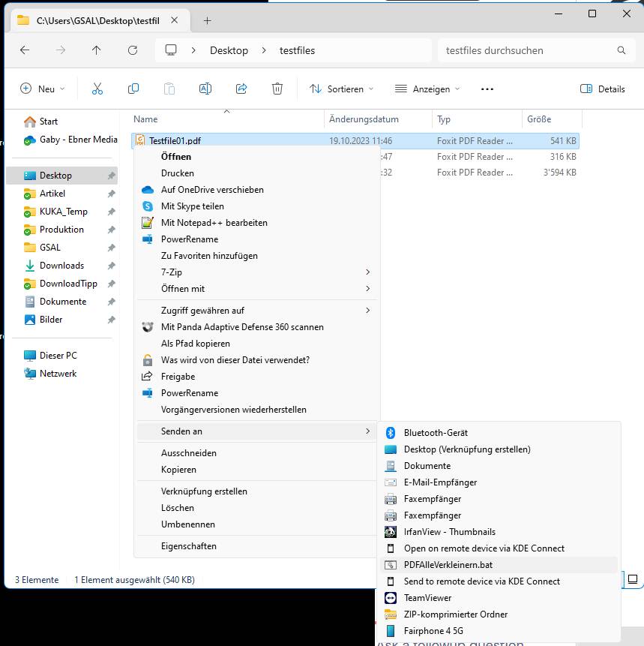Open the Anzeigen dropdown
The height and width of the screenshot is (646, 644).
[x=427, y=89]
